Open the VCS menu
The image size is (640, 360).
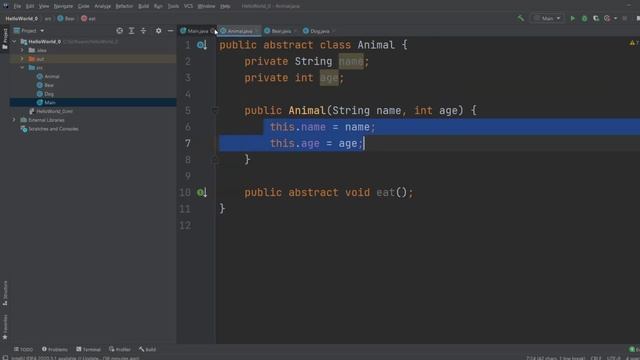click(x=188, y=6)
